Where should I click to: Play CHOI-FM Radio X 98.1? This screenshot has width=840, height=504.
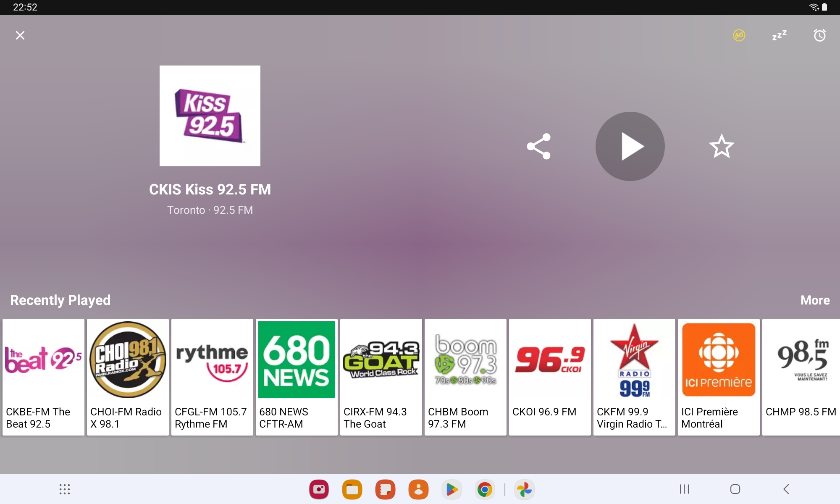pos(128,377)
